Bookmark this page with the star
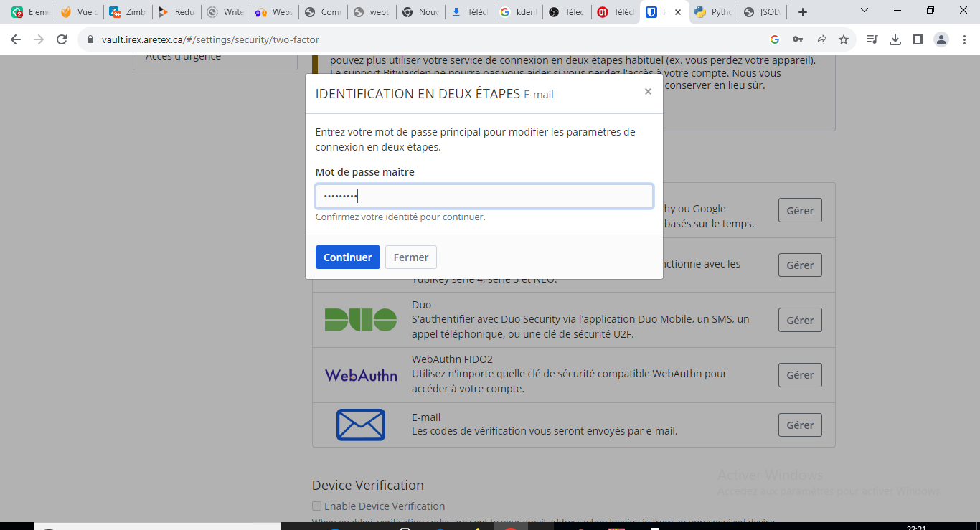The height and width of the screenshot is (530, 980). coord(844,39)
